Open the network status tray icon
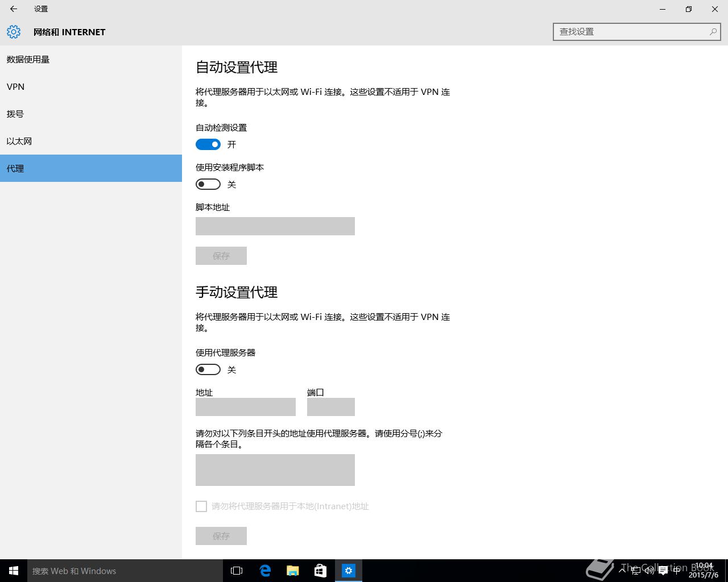728x582 pixels. (636, 571)
